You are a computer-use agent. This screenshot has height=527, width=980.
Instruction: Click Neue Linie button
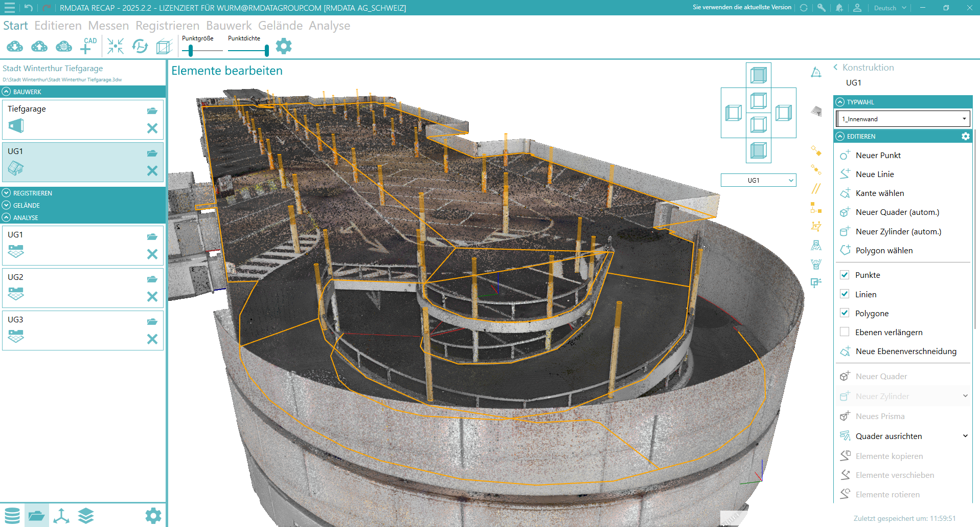click(x=875, y=174)
